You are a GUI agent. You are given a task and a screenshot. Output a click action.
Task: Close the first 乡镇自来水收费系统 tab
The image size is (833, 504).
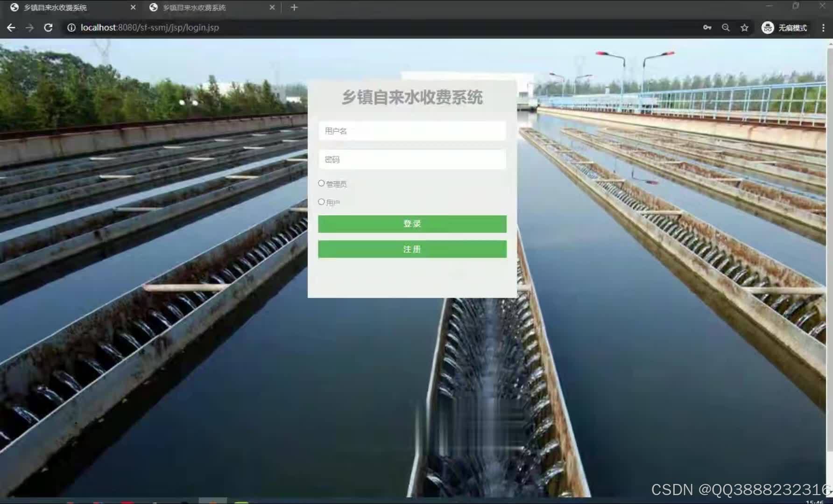tap(133, 7)
